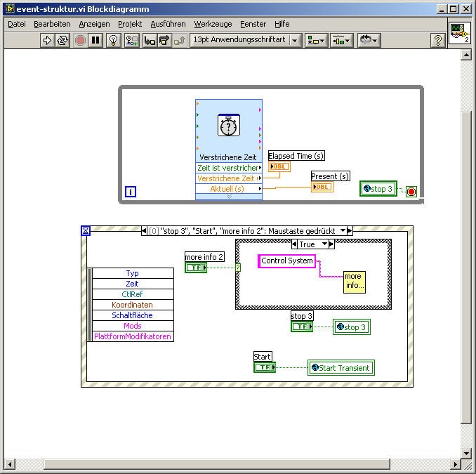Select the Aktuell (s) output row

tap(229, 189)
